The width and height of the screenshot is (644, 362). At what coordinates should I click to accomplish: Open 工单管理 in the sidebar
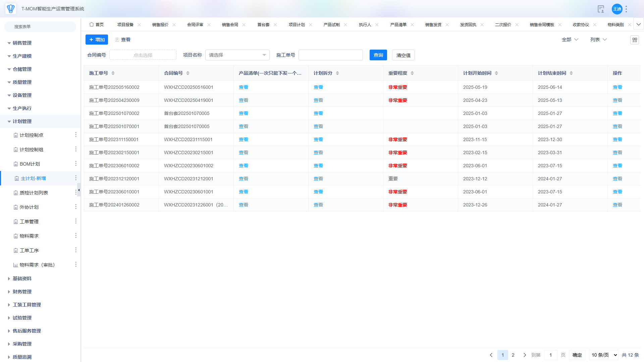(x=29, y=222)
